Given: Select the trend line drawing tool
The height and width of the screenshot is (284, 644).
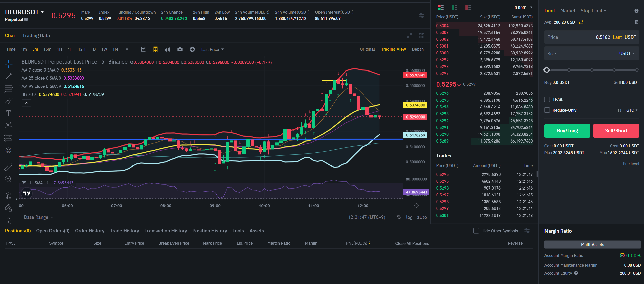Looking at the screenshot, I should (x=8, y=77).
